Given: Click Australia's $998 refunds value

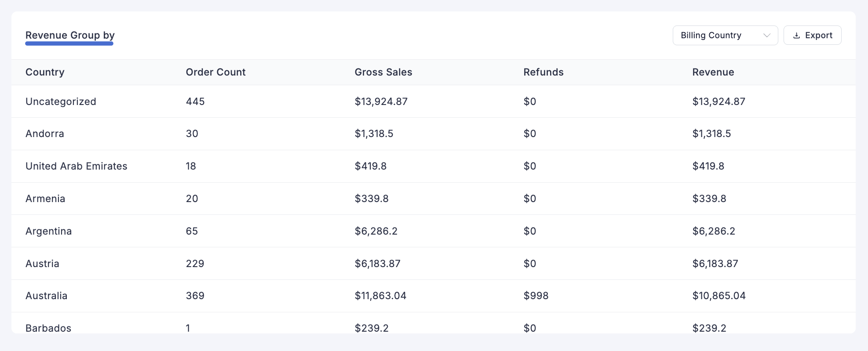Looking at the screenshot, I should [536, 296].
